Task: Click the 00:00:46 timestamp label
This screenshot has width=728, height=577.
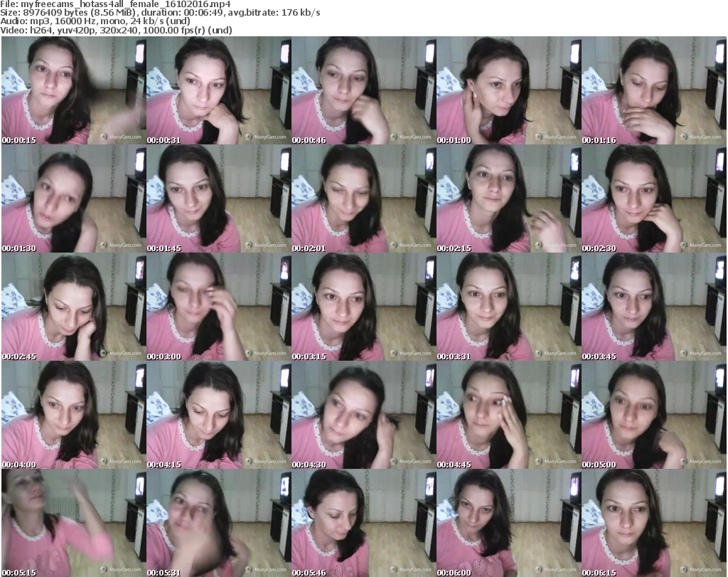Action: pyautogui.click(x=309, y=140)
